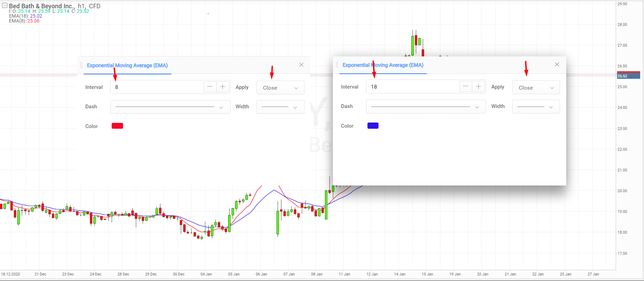Decrease interval in the EMA 18 dialog
This screenshot has height=281, width=644.
click(x=466, y=87)
